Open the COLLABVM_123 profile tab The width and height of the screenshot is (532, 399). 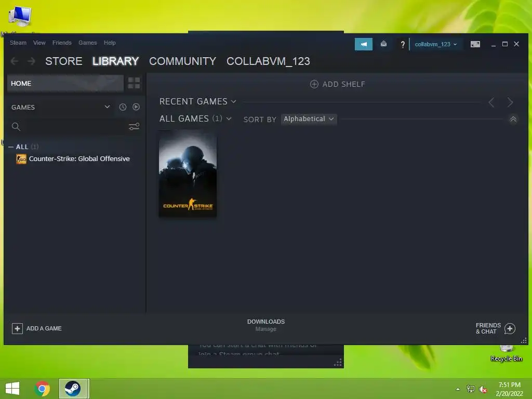pos(268,61)
